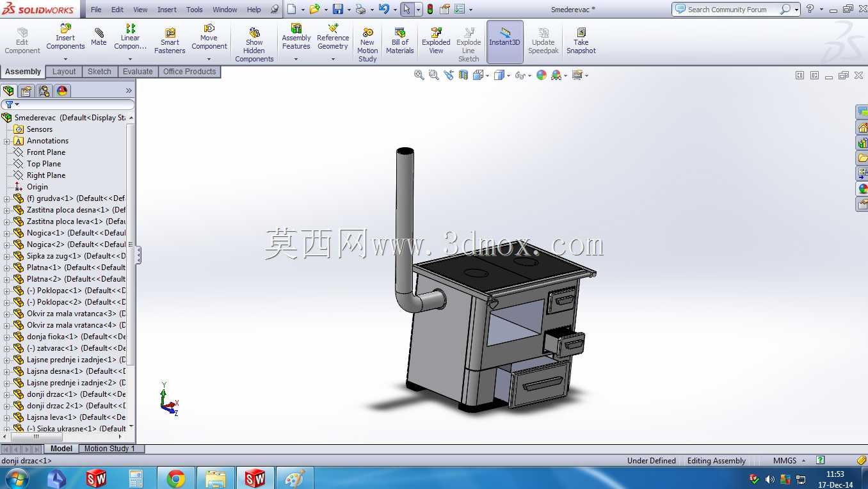
Task: Launch Smart Fasteners
Action: pos(170,41)
